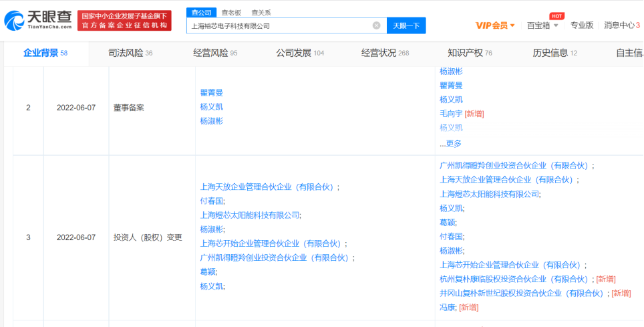The image size is (644, 327).
Task: Open 杨义凯 in 董事备案 left column
Action: (x=212, y=107)
